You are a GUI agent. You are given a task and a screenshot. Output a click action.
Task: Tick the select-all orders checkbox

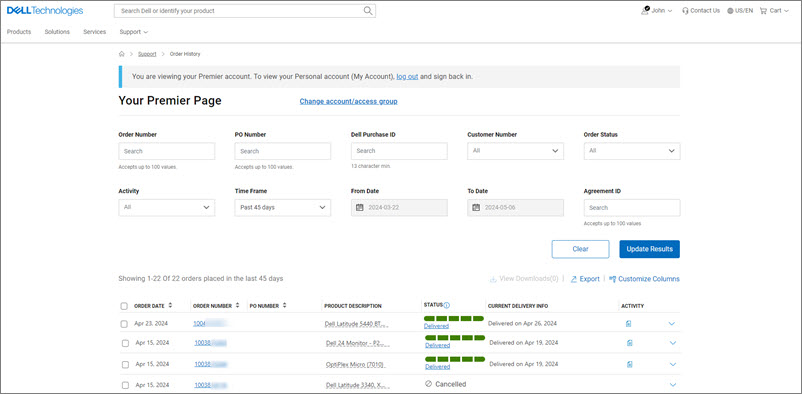pyautogui.click(x=124, y=306)
